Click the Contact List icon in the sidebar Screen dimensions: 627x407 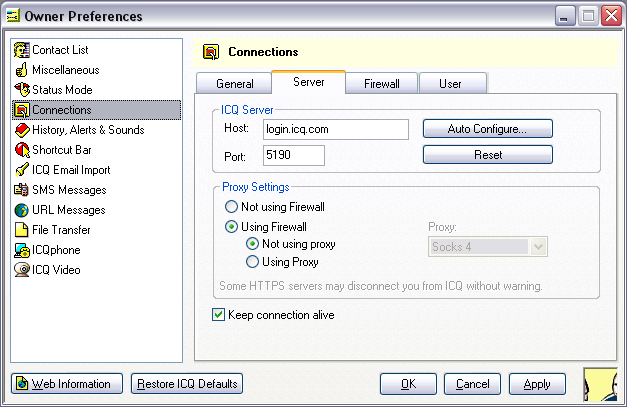click(22, 50)
